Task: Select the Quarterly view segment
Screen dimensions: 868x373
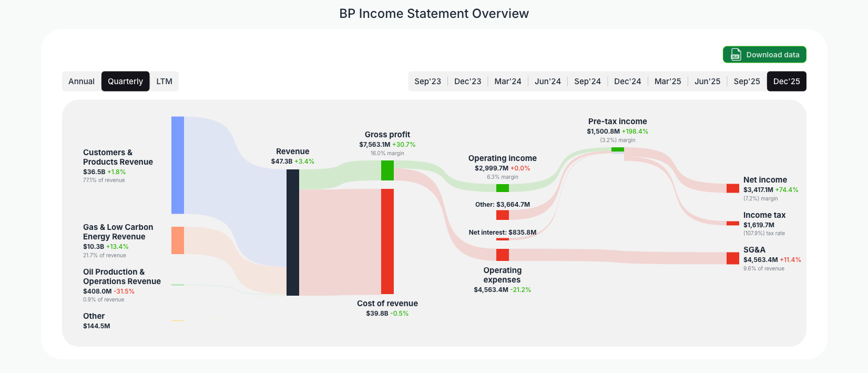Action: click(x=125, y=81)
